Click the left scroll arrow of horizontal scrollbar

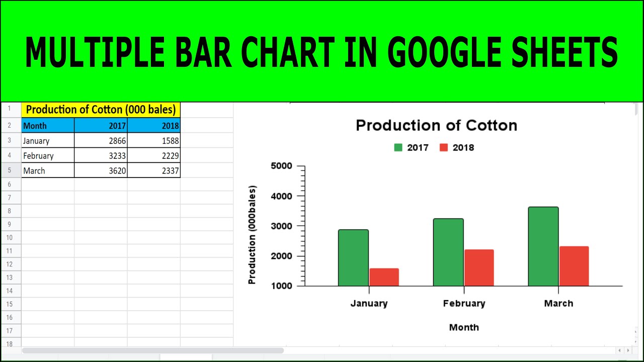(x=620, y=350)
